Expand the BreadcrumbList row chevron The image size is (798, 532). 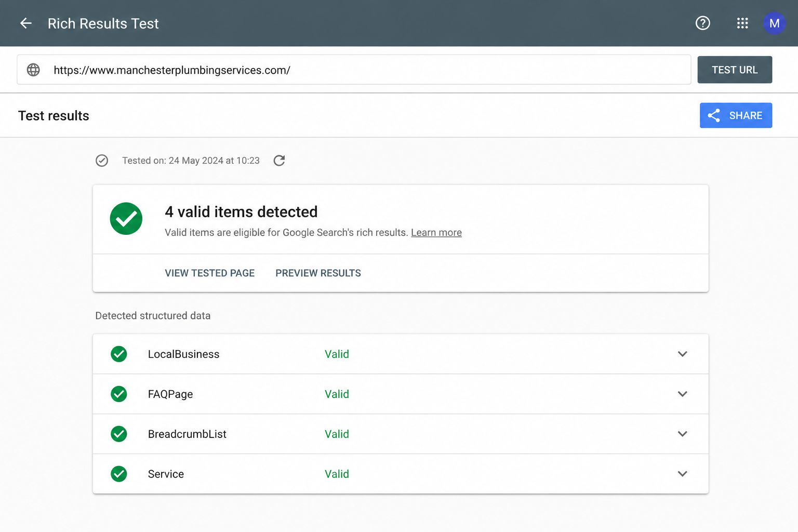pos(683,434)
